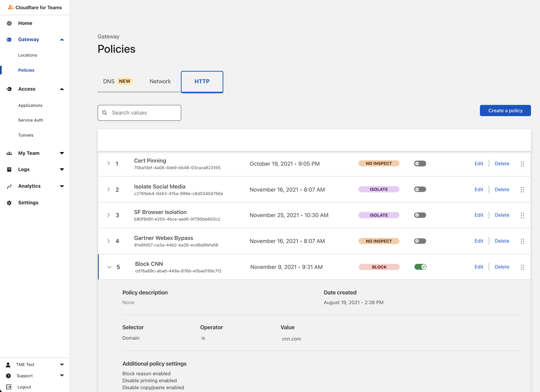Screen dimensions: 540x392
Task: Click the cnn.com value text
Action: tap(291, 339)
